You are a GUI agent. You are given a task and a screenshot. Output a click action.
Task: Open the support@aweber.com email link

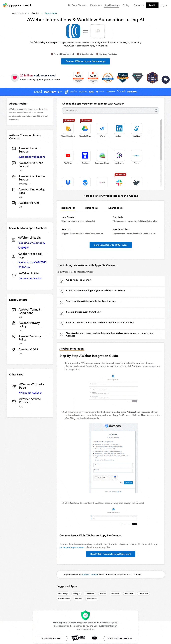[x=32, y=157]
